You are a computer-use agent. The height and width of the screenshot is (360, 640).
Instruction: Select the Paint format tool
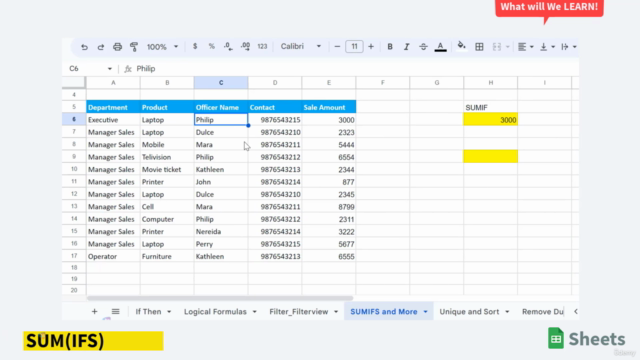pyautogui.click(x=134, y=47)
